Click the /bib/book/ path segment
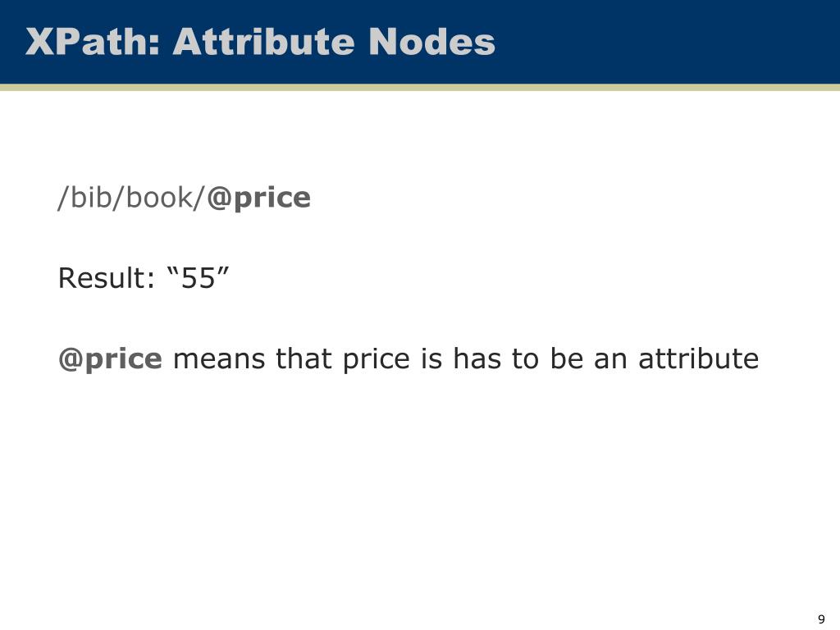The height and width of the screenshot is (630, 840). point(132,198)
